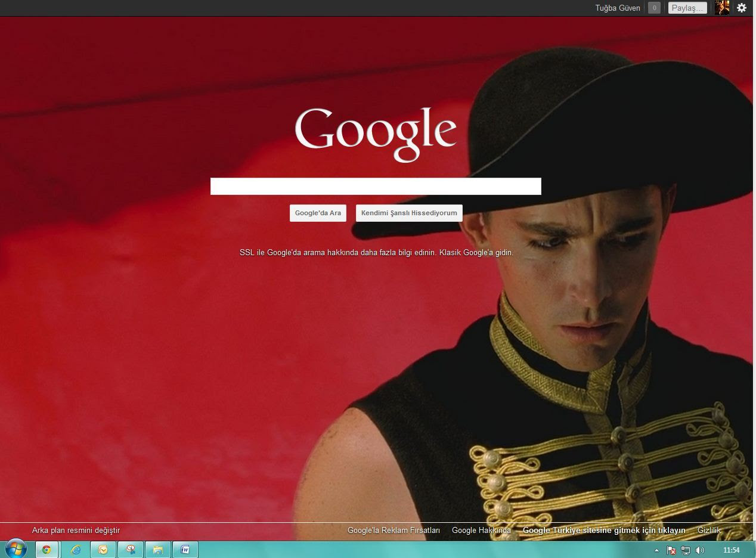Click the profile photo thumbnail in the top bar

pyautogui.click(x=722, y=8)
